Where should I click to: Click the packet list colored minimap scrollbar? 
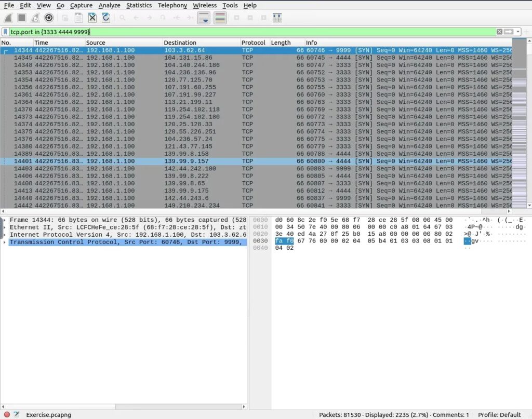(x=519, y=125)
